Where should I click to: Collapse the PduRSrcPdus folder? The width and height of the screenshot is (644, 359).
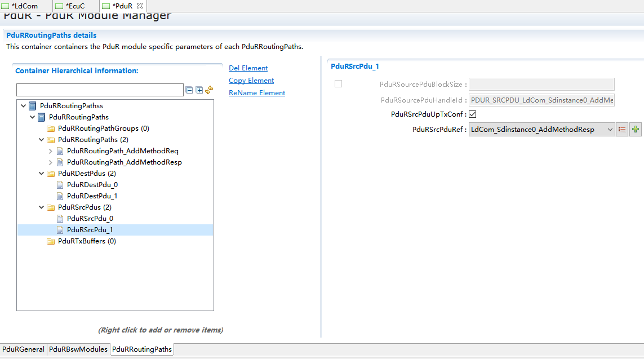(x=42, y=207)
